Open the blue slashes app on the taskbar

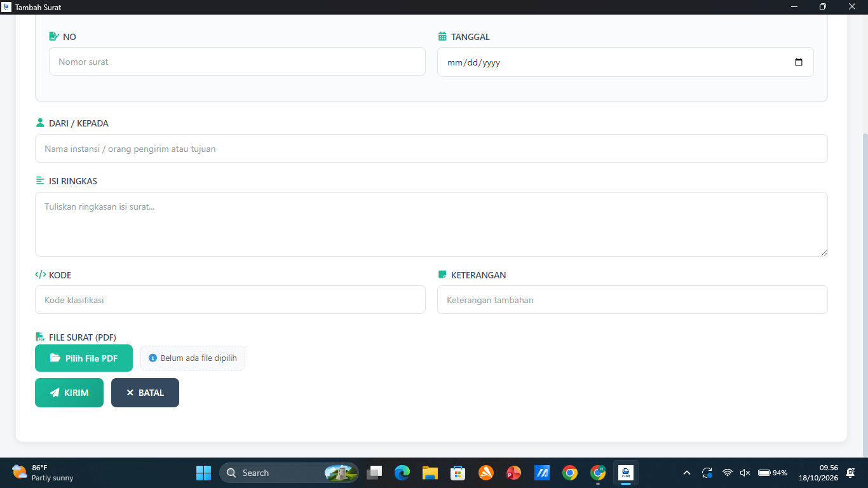pyautogui.click(x=542, y=473)
